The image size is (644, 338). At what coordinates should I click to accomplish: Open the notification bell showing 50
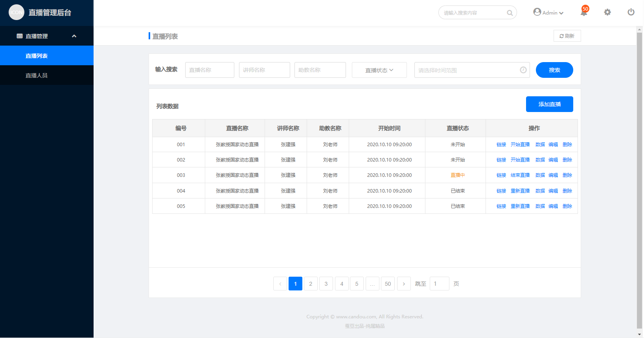(584, 11)
